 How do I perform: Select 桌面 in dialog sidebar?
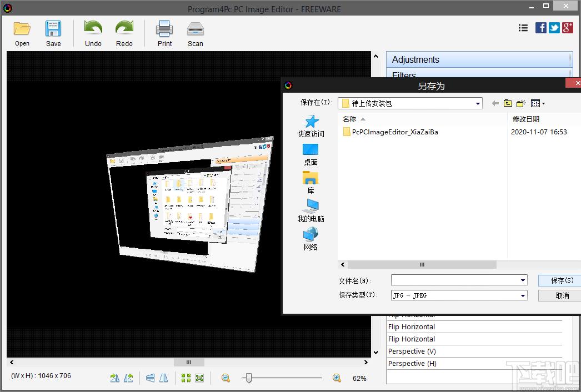(310, 155)
